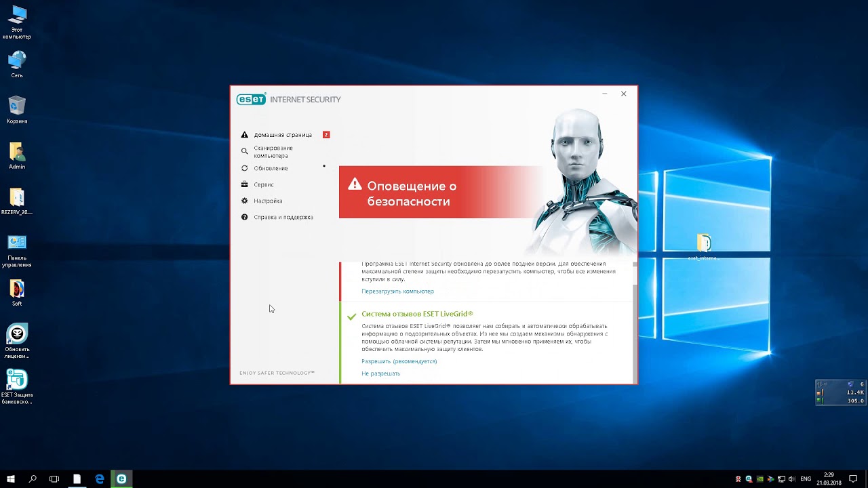Select the Soft folder desktop icon
Viewport: 868px width, 488px height.
click(17, 293)
